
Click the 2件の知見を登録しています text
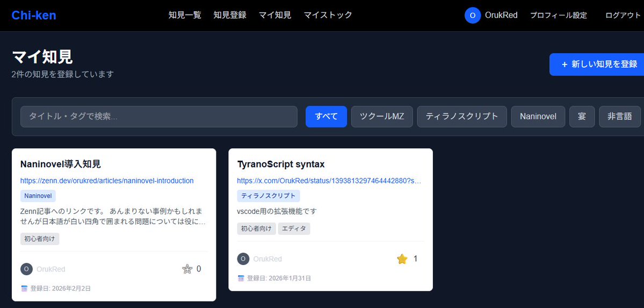coord(62,74)
